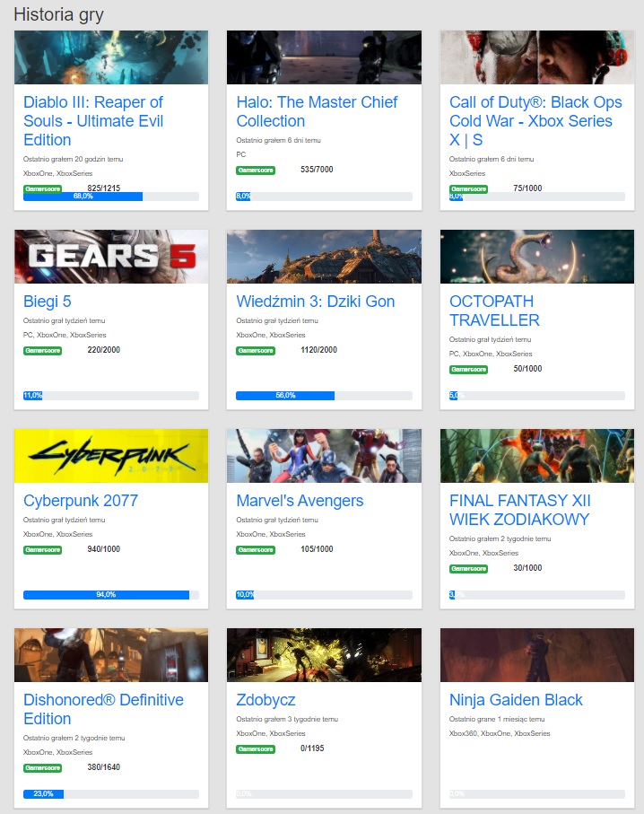Click the Final Fantasy XII banner image
Viewport: 644px width, 814px height.
[x=537, y=456]
